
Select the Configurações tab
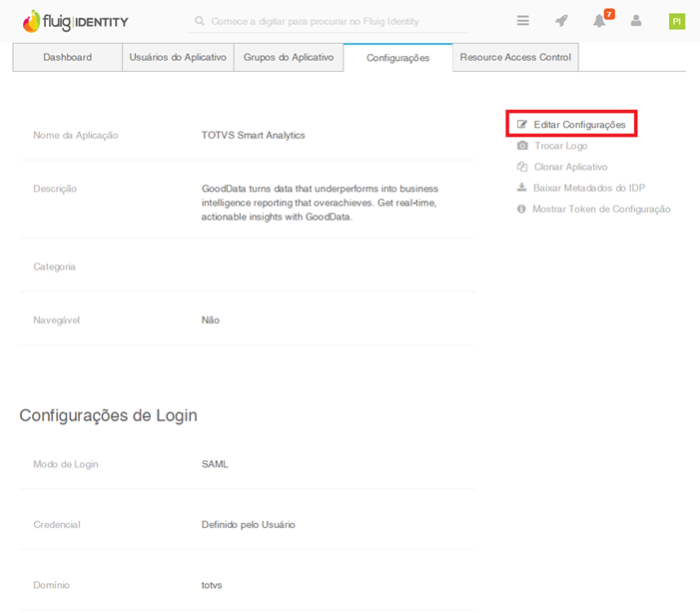[397, 58]
